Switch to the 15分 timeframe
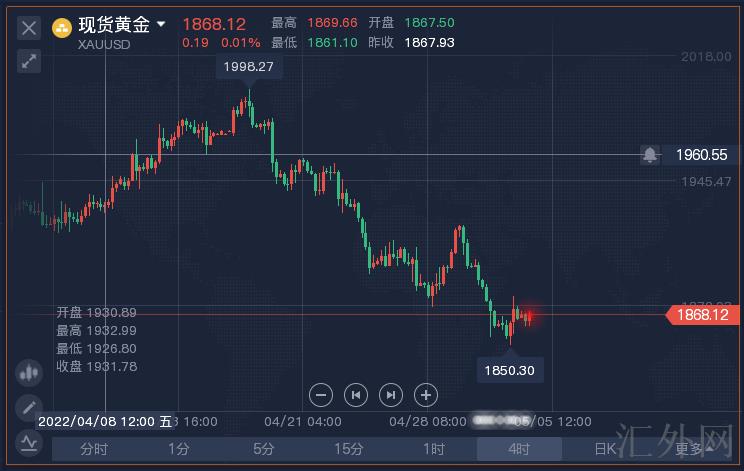 pyautogui.click(x=348, y=449)
